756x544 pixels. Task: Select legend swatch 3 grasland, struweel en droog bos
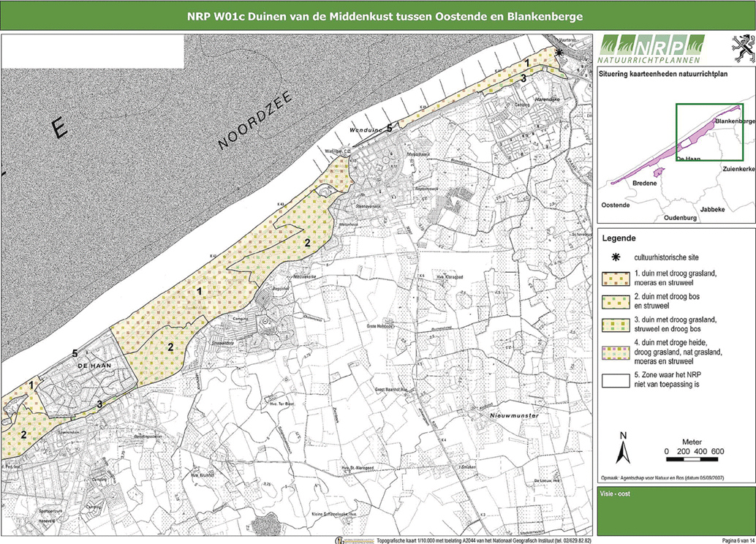point(616,325)
